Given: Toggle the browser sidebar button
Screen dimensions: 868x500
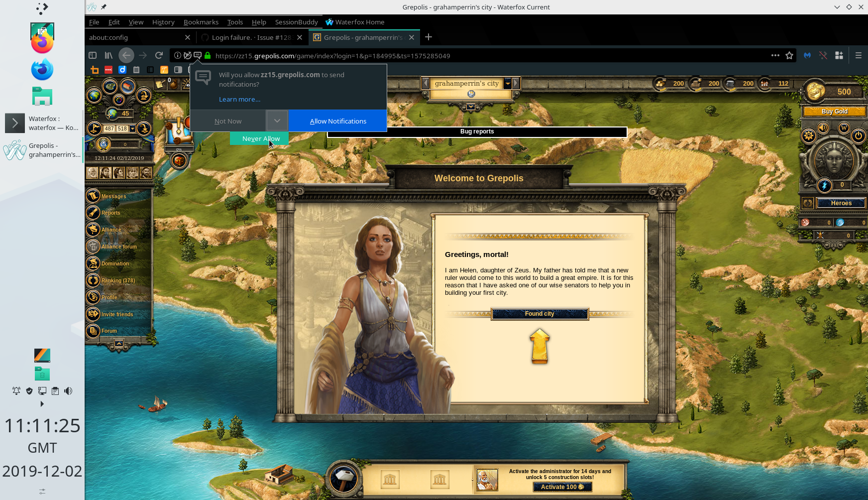Looking at the screenshot, I should tap(93, 55).
